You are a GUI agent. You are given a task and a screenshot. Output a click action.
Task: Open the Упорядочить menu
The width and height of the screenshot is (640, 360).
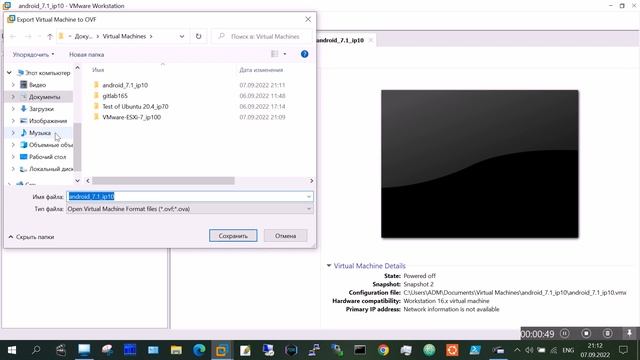pos(33,54)
